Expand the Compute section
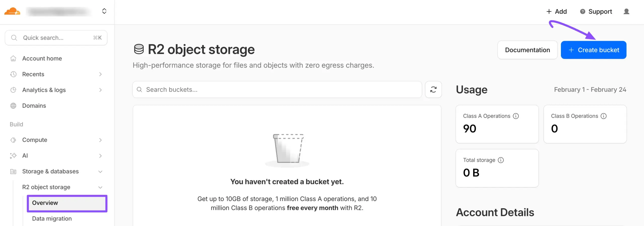The height and width of the screenshot is (226, 644). click(x=100, y=140)
